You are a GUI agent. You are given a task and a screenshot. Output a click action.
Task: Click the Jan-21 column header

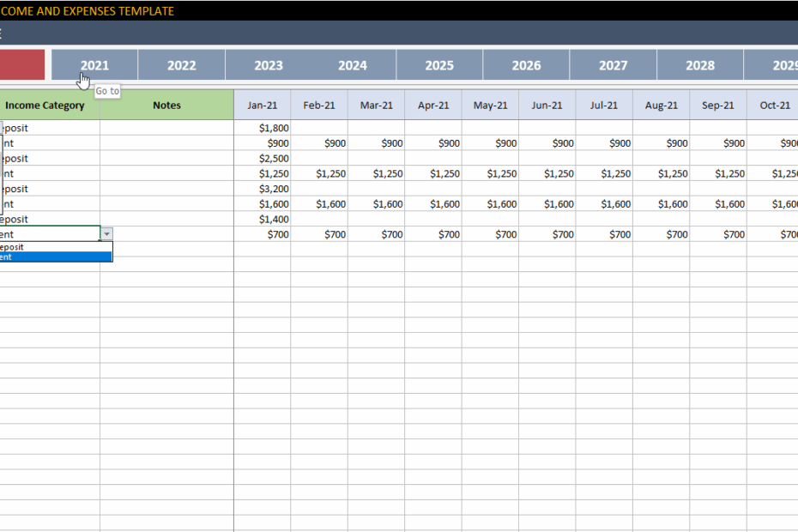pos(263,105)
